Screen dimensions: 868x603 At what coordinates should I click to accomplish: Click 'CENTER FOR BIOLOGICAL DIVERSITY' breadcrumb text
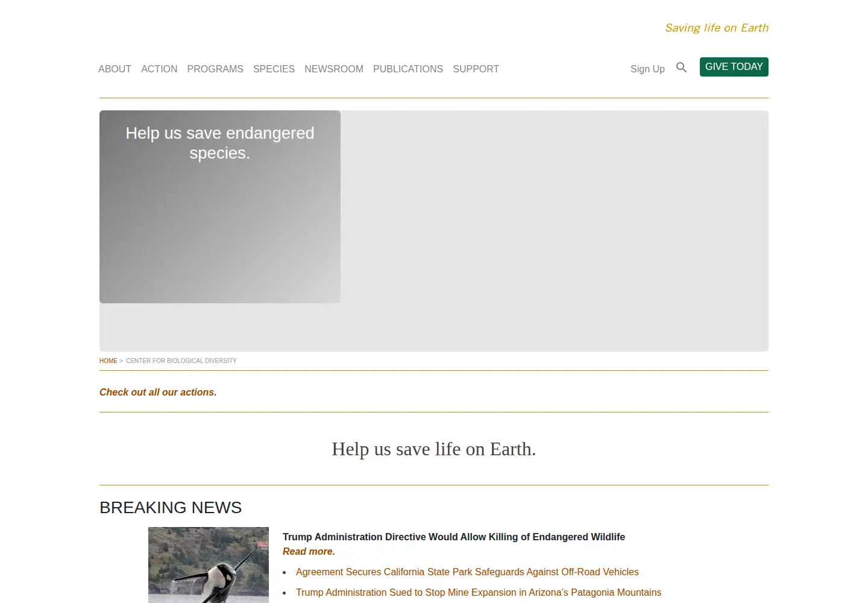pyautogui.click(x=181, y=361)
